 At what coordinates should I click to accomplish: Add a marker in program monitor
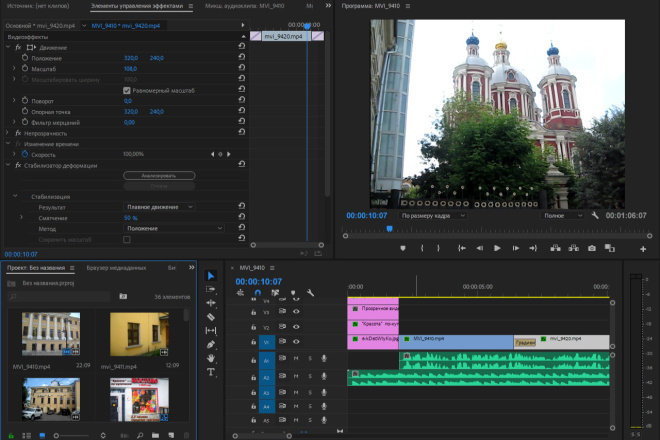[x=403, y=248]
